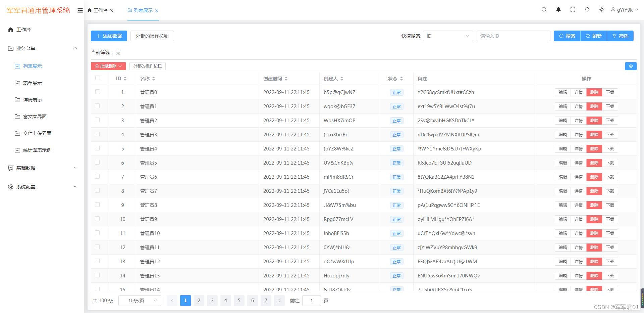The height and width of the screenshot is (313, 644).
Task: Sort by 创建人 column arrows
Action: [342, 79]
